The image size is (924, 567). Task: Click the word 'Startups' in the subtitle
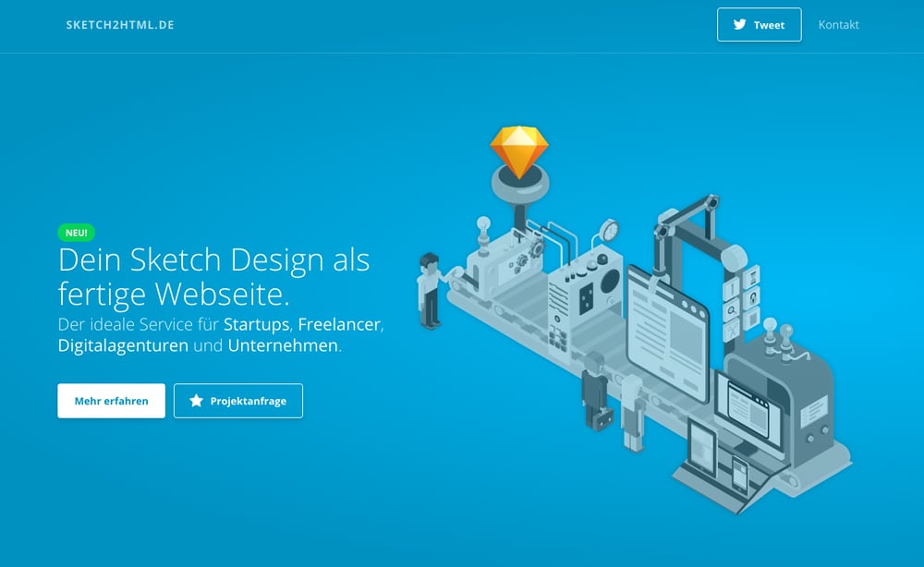coord(256,324)
